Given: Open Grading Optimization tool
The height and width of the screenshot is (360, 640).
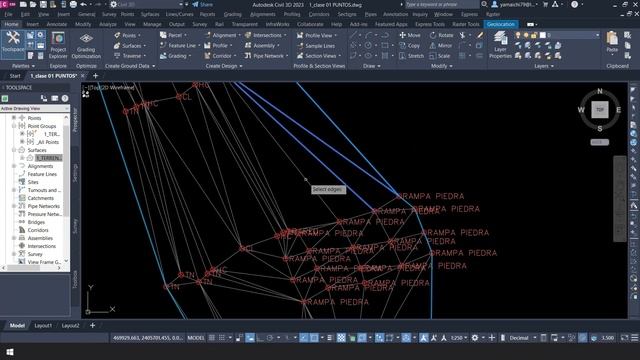Looking at the screenshot, I should pyautogui.click(x=86, y=45).
